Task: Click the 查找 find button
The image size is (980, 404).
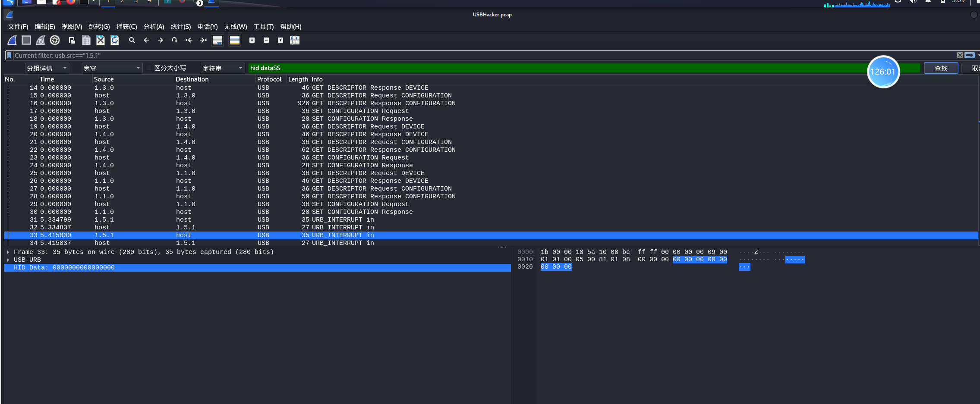Action: coord(941,68)
